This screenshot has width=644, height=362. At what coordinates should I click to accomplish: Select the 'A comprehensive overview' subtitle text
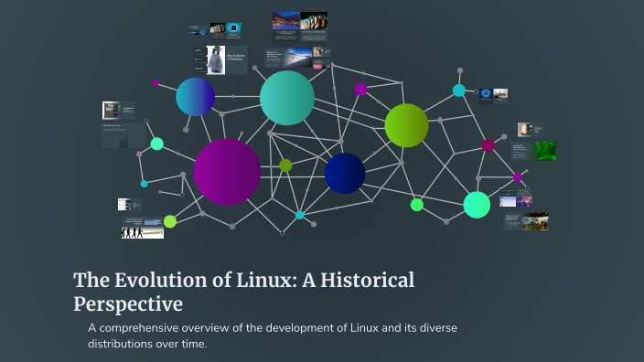[x=273, y=335]
